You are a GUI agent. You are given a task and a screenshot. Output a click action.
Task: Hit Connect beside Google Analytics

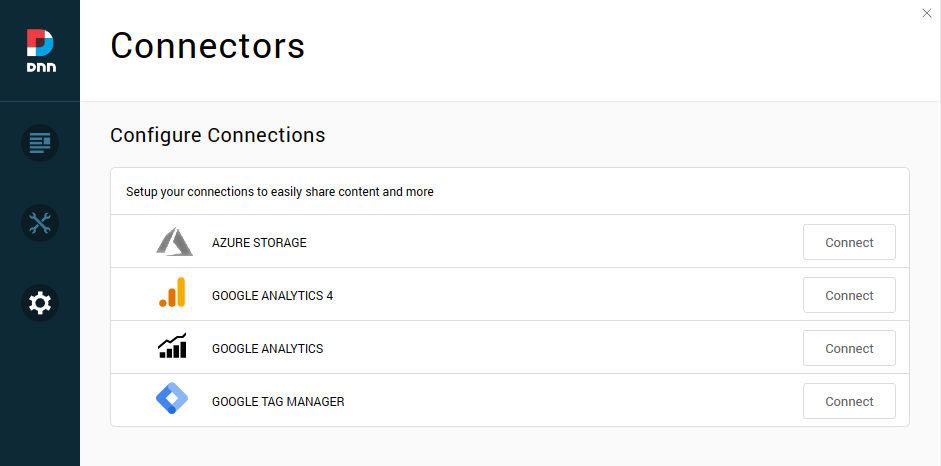pos(849,348)
